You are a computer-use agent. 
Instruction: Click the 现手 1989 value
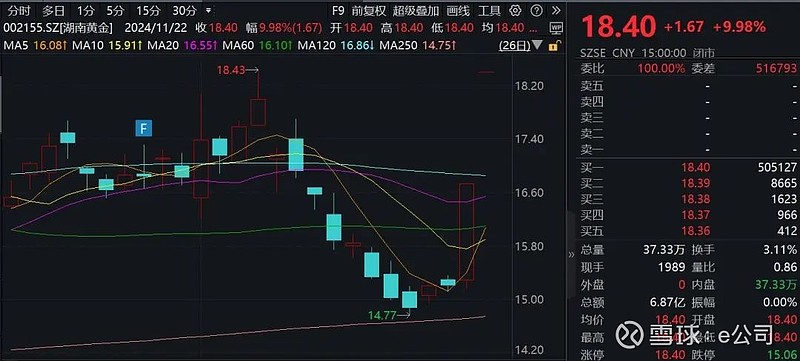[x=672, y=267]
